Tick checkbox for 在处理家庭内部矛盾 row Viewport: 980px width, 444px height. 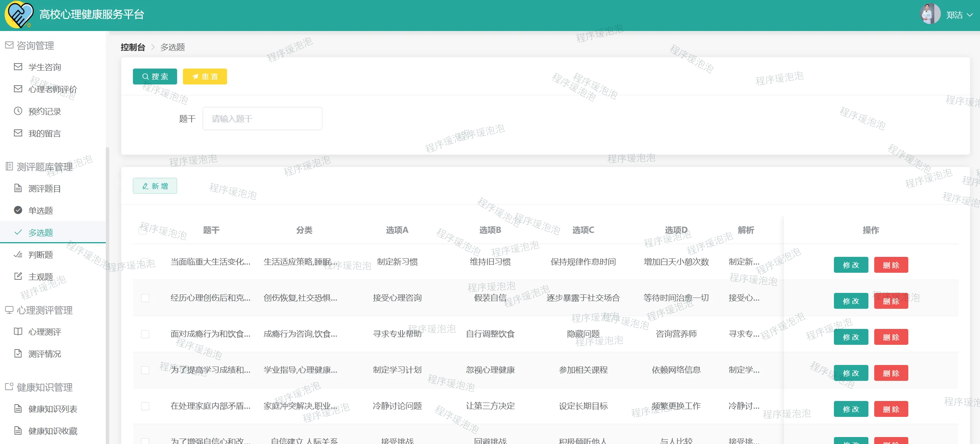coord(145,406)
